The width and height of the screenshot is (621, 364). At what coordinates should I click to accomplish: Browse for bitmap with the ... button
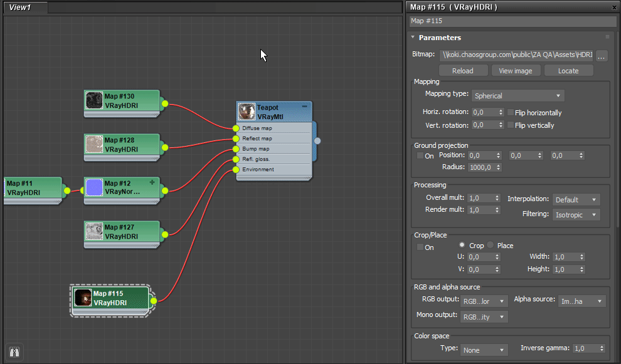point(602,55)
